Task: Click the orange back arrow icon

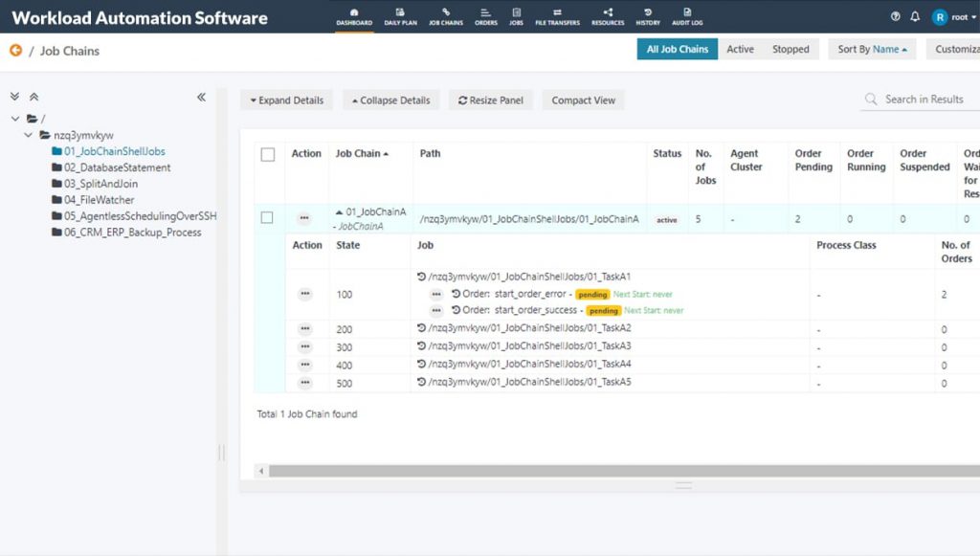Action: point(15,51)
